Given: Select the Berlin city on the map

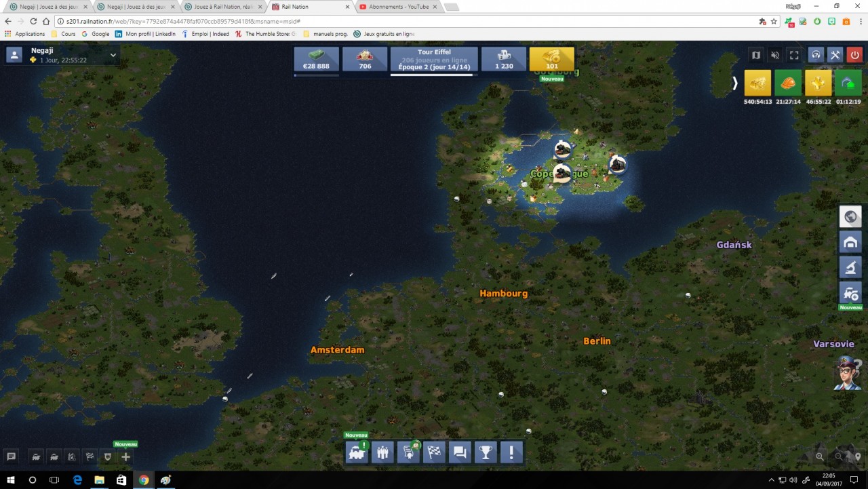Looking at the screenshot, I should coord(597,341).
